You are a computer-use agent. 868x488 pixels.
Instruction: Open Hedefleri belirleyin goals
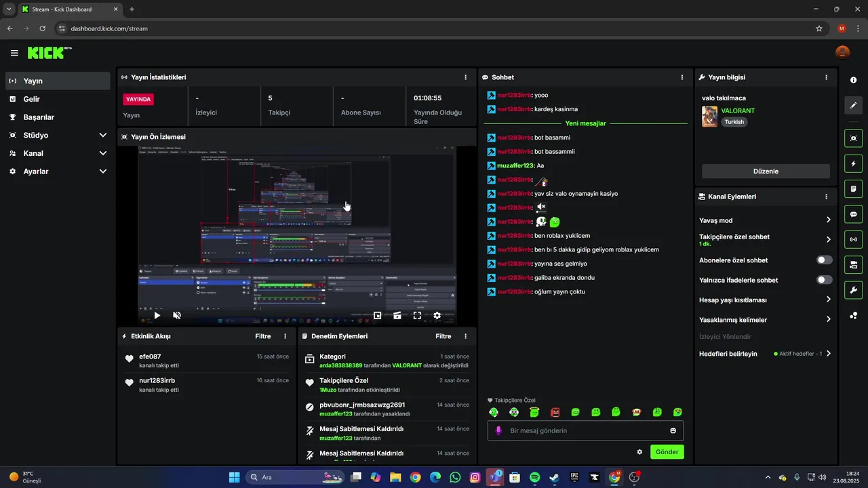(766, 354)
